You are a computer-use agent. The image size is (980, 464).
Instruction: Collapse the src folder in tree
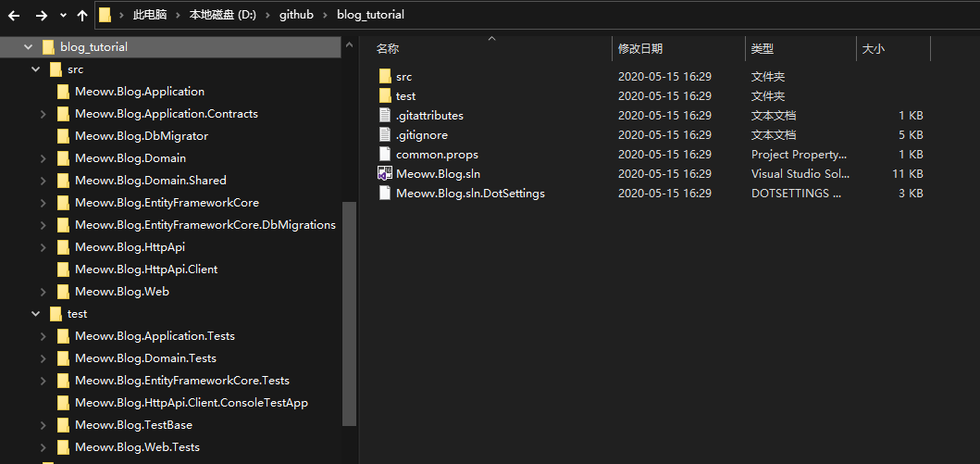point(35,69)
